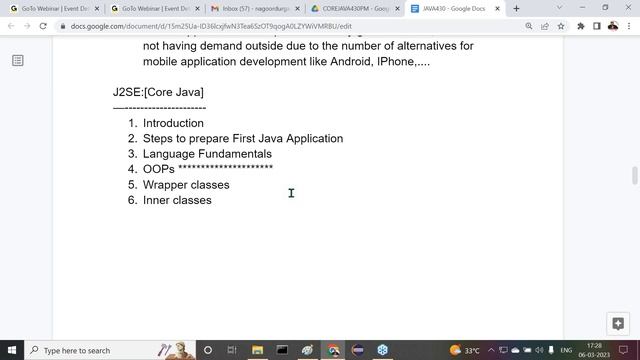Click the heading 'J2SE:[Core Java]'
The height and width of the screenshot is (360, 640).
point(158,92)
